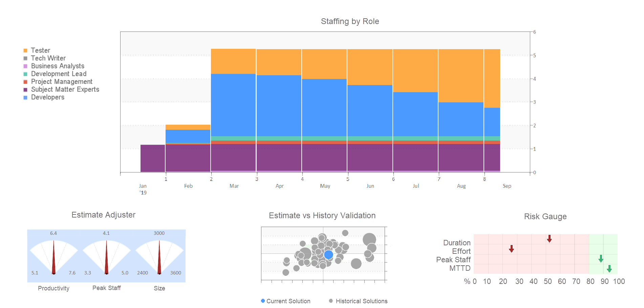Click the green MTTD risk arrow
The image size is (644, 308).
(609, 269)
